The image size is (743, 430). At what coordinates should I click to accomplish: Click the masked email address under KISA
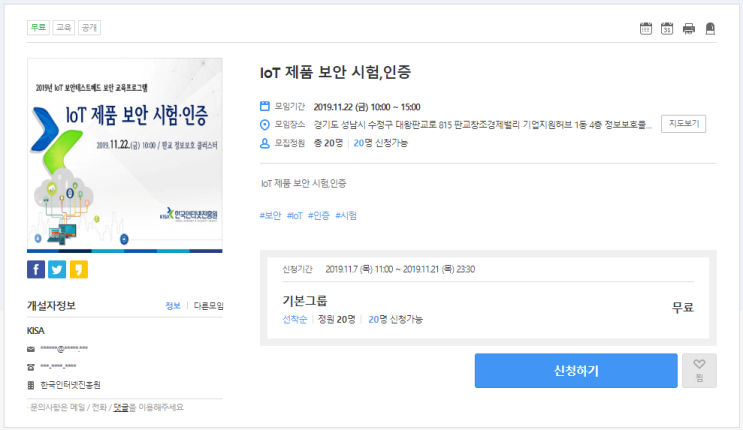(x=64, y=349)
